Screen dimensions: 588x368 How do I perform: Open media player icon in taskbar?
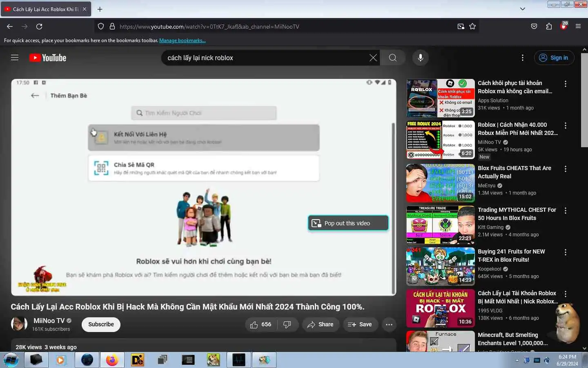pyautogui.click(x=61, y=360)
